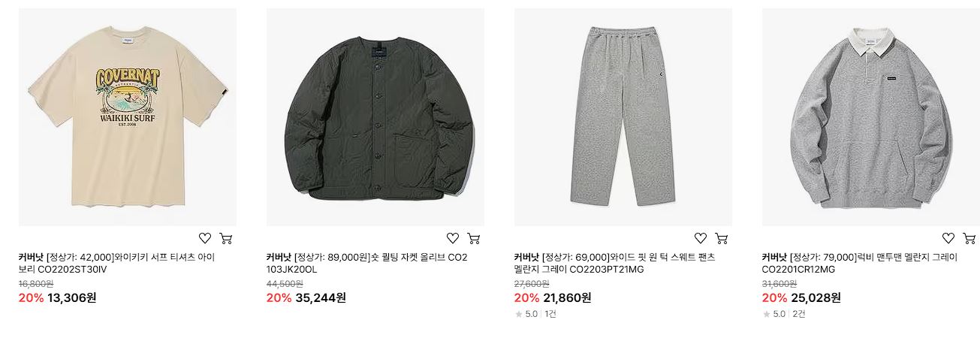The height and width of the screenshot is (341, 980).
Task: Add grey rugby sweatshirt to cart
Action: (x=969, y=238)
